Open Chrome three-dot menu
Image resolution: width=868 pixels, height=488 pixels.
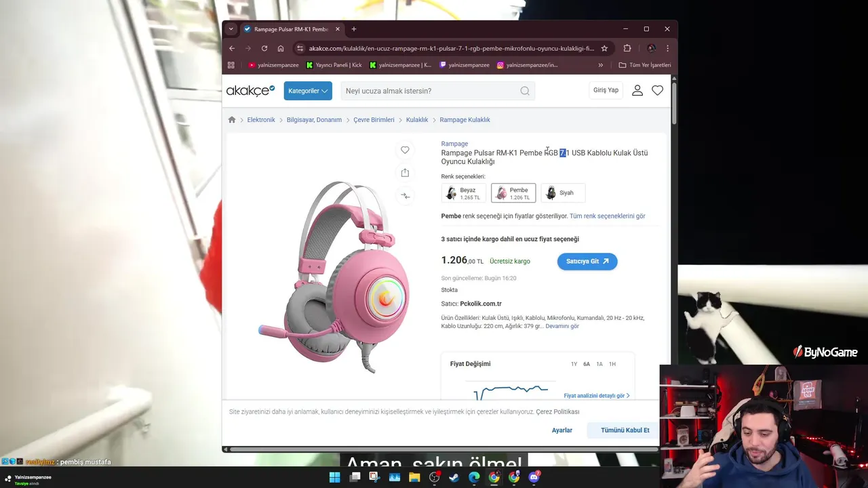click(667, 48)
